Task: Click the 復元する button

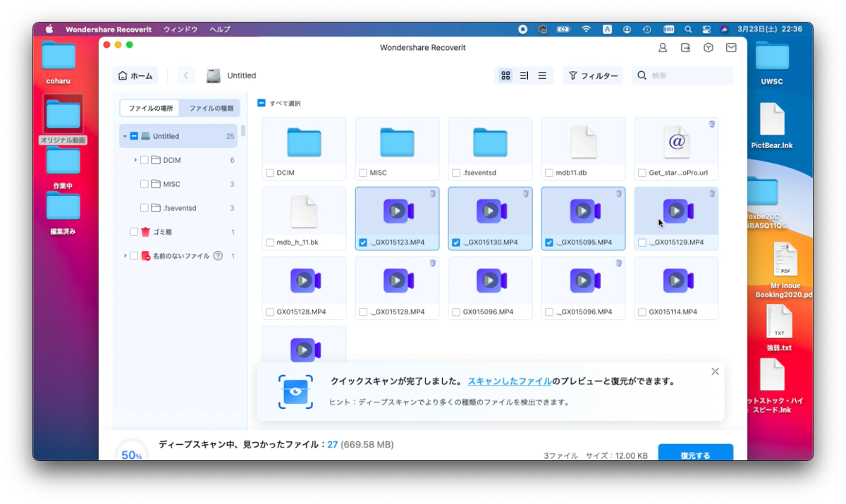Action: [x=696, y=455]
